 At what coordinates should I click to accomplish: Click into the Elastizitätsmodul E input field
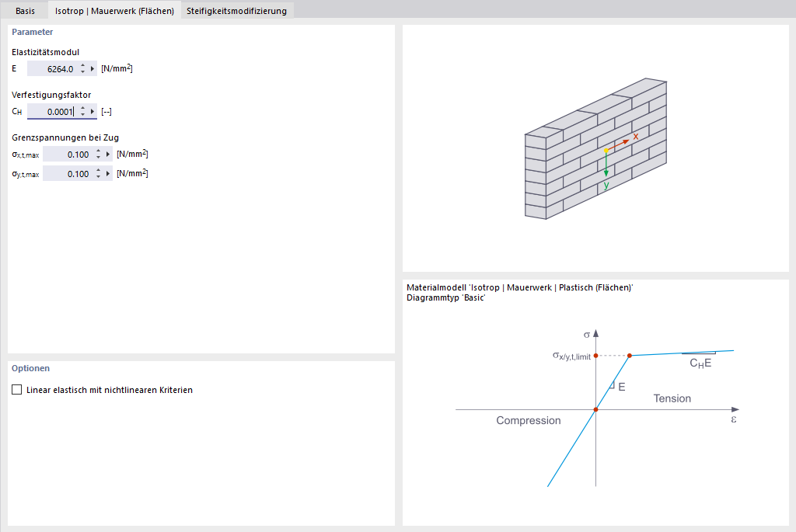[56, 68]
